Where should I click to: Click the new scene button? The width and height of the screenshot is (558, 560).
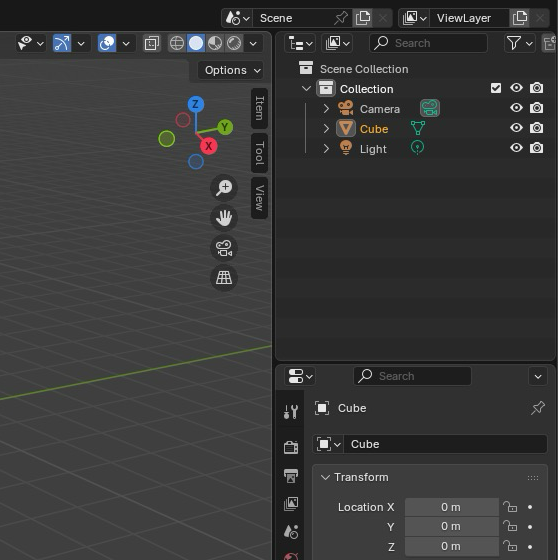(363, 18)
